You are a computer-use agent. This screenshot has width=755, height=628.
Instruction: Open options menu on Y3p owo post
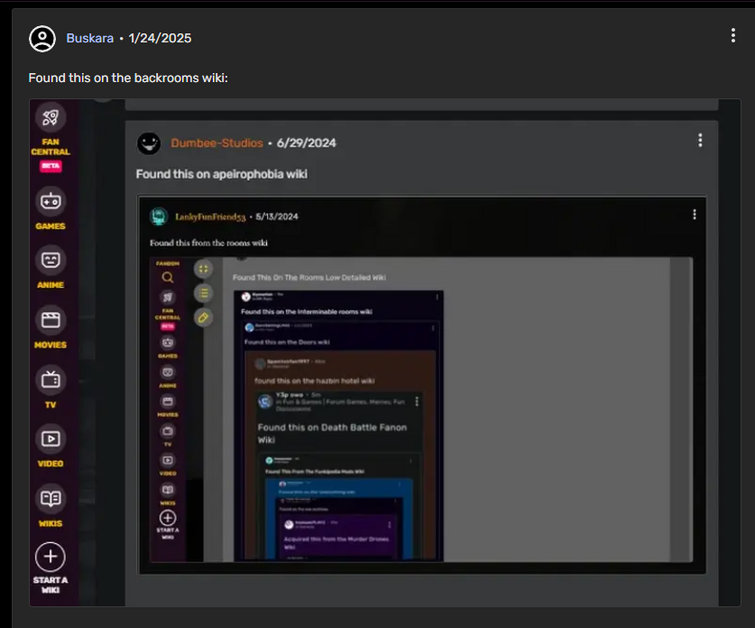[x=417, y=401]
